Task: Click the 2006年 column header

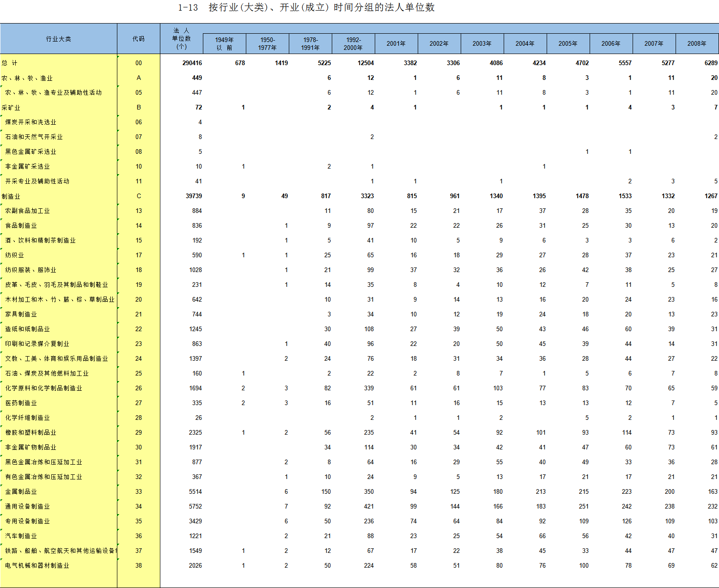Action: (611, 44)
